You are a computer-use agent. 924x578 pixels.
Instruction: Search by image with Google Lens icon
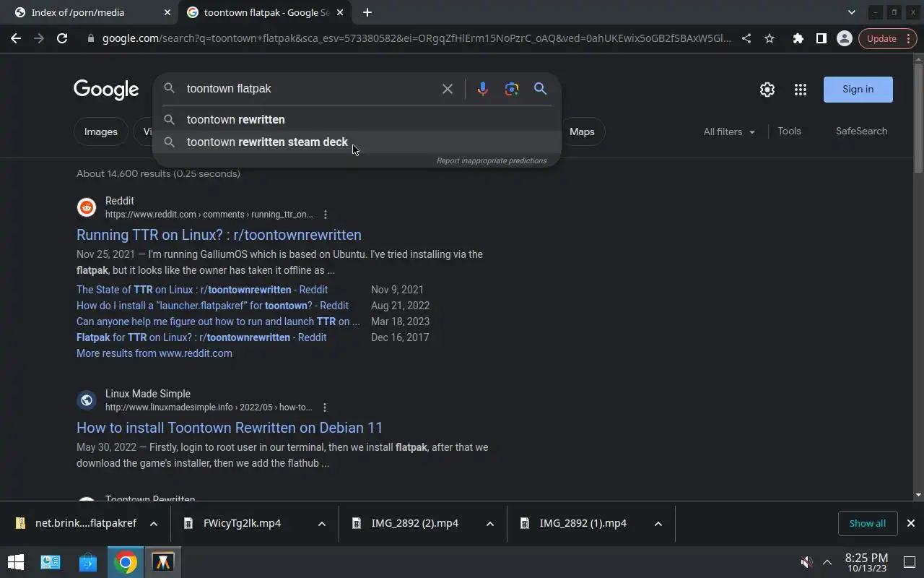pos(512,89)
